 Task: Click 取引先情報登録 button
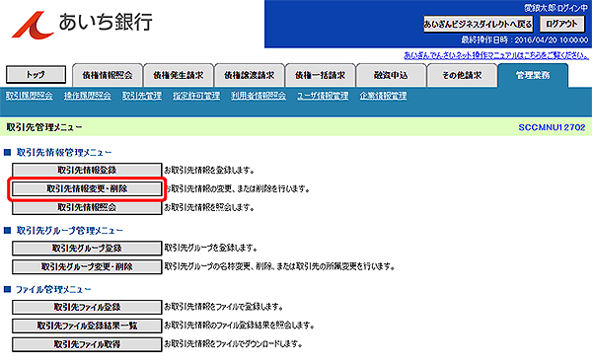(x=87, y=171)
